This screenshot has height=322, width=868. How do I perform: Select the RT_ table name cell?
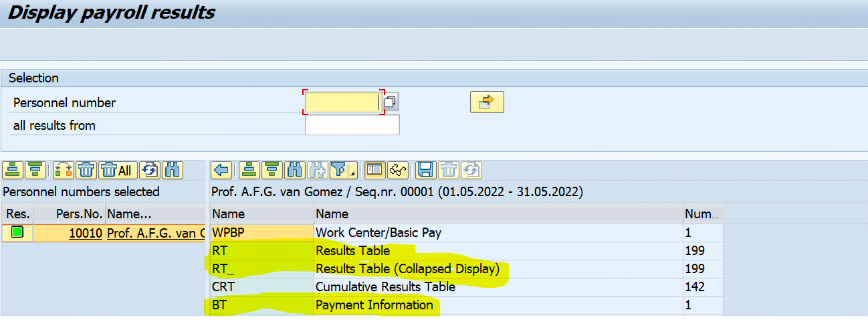coord(261,269)
